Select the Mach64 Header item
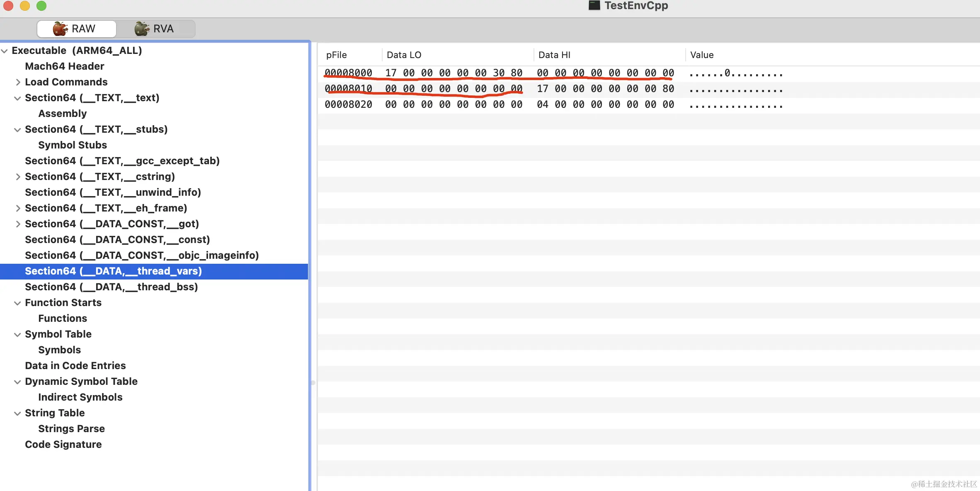 [64, 66]
